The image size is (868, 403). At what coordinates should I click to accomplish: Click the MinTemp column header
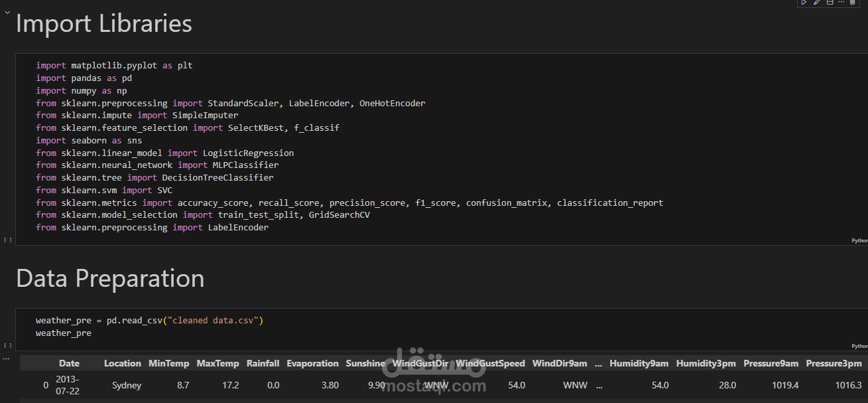click(168, 363)
